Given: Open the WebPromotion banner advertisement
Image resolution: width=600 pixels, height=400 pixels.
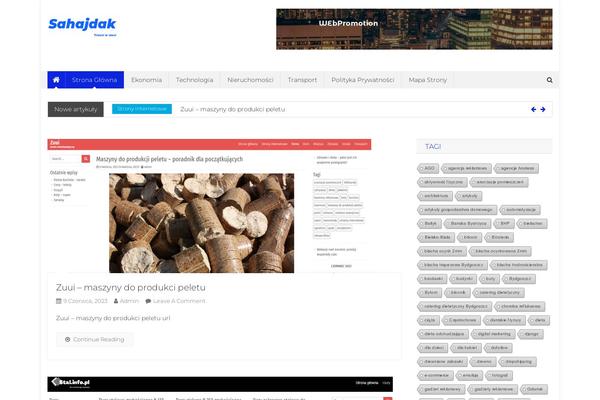Looking at the screenshot, I should click(x=414, y=29).
